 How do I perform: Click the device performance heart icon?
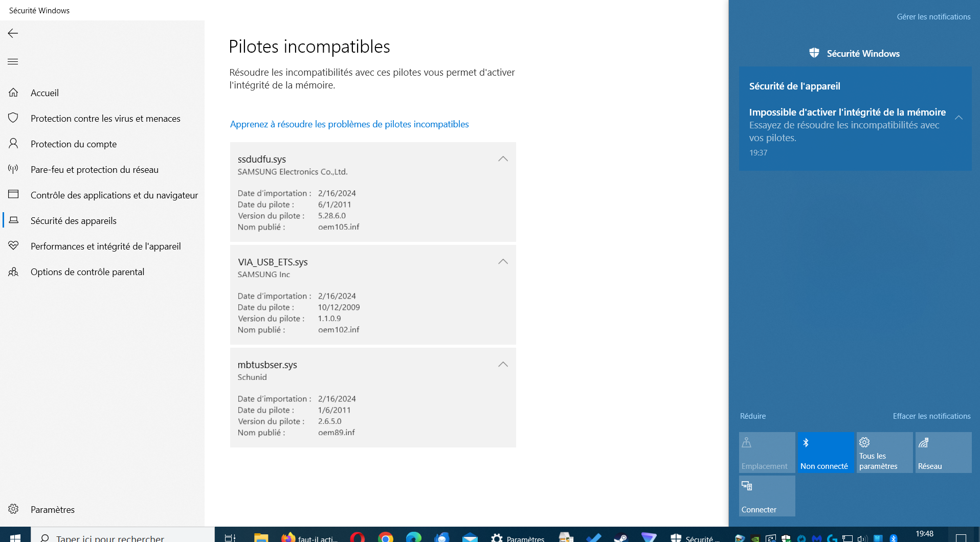13,246
